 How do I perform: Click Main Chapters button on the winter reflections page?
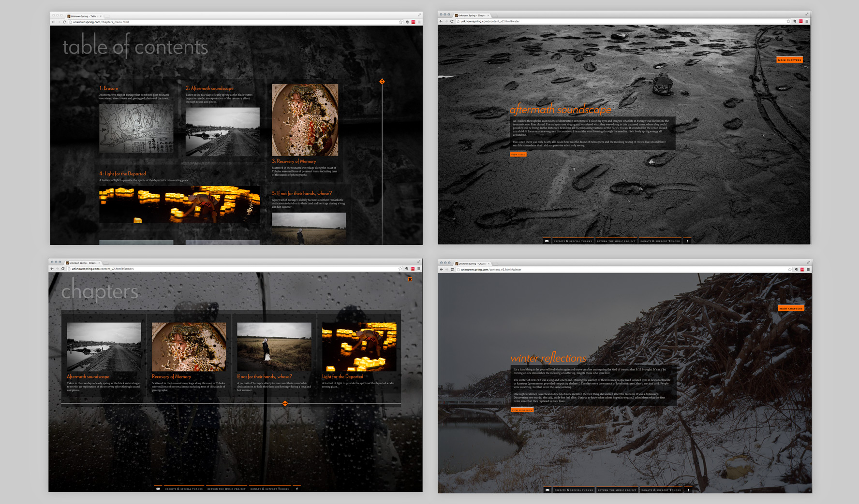791,308
